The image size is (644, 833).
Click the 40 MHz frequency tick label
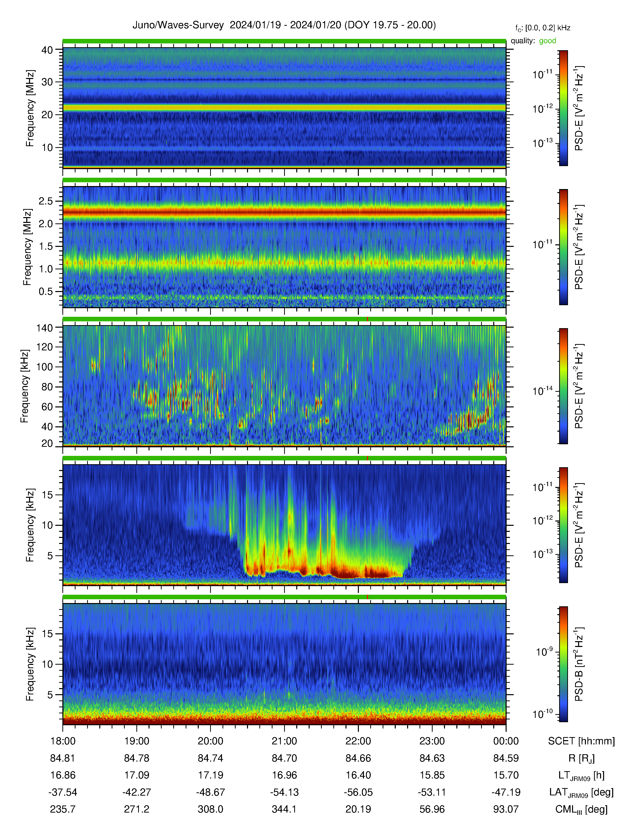(47, 49)
